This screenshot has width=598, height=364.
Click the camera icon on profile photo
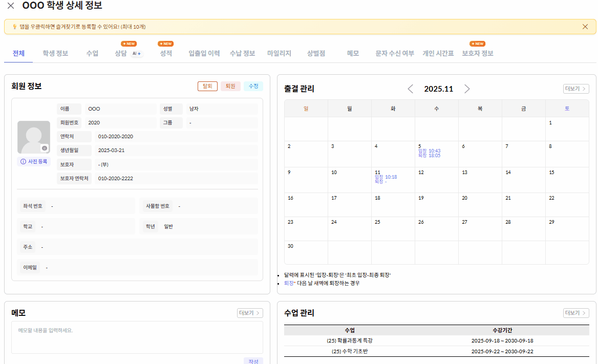pos(45,148)
